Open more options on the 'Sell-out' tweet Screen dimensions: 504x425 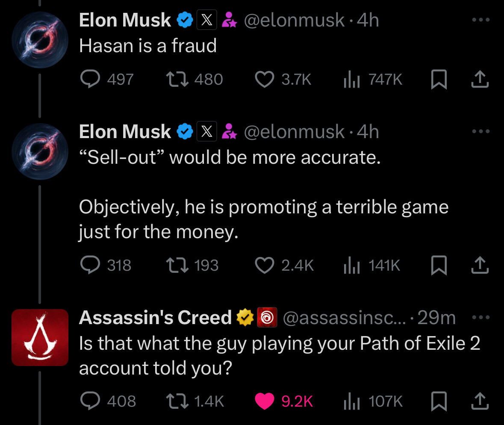coord(480,131)
